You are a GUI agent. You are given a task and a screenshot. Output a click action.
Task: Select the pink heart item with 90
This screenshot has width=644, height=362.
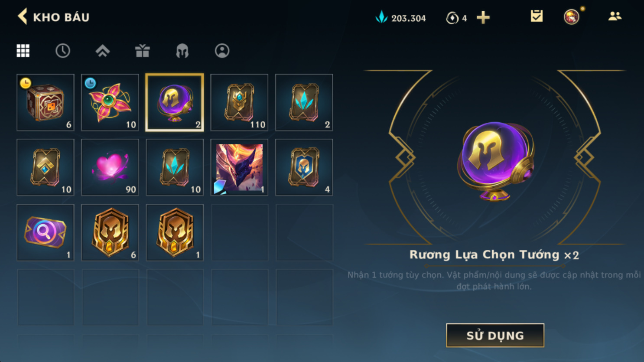tap(110, 167)
